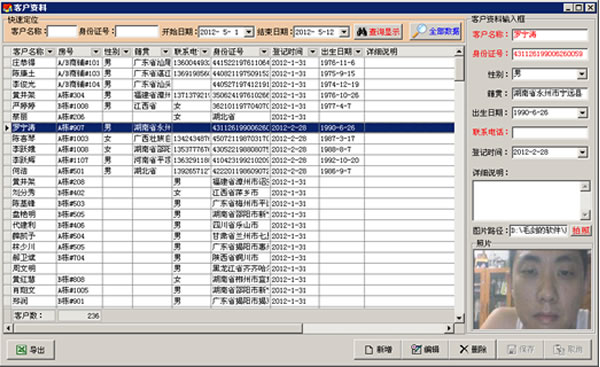Click the horizontal scrollbar thumb
The image size is (600, 367).
(158, 328)
